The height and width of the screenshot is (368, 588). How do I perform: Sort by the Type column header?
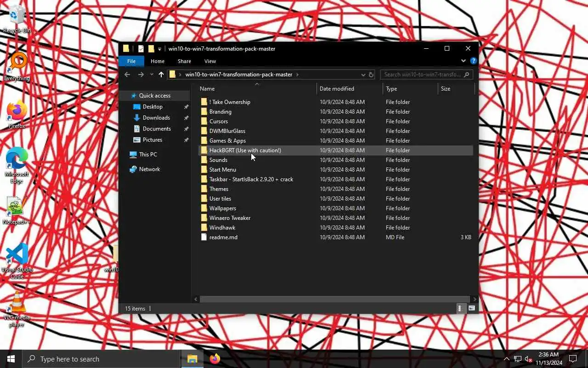(410, 89)
